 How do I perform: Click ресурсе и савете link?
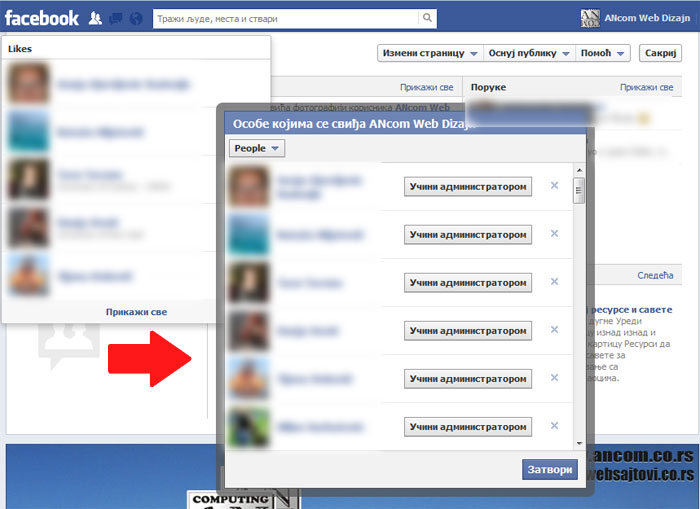[631, 309]
